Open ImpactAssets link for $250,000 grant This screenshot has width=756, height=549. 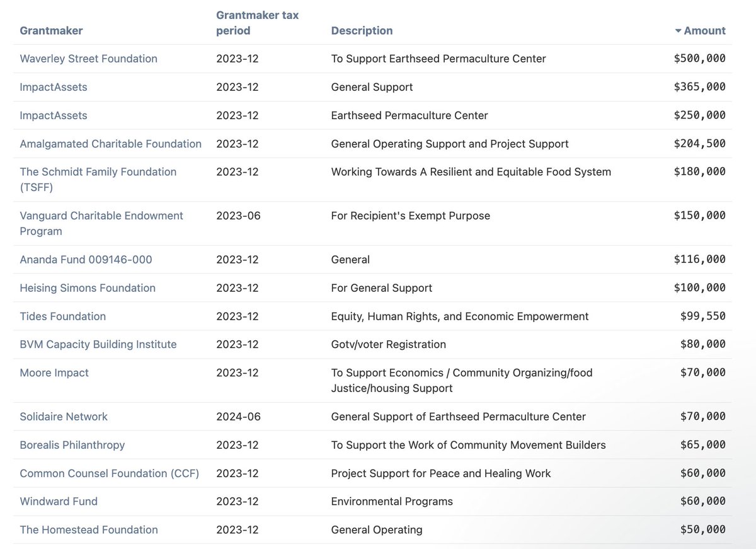54,115
